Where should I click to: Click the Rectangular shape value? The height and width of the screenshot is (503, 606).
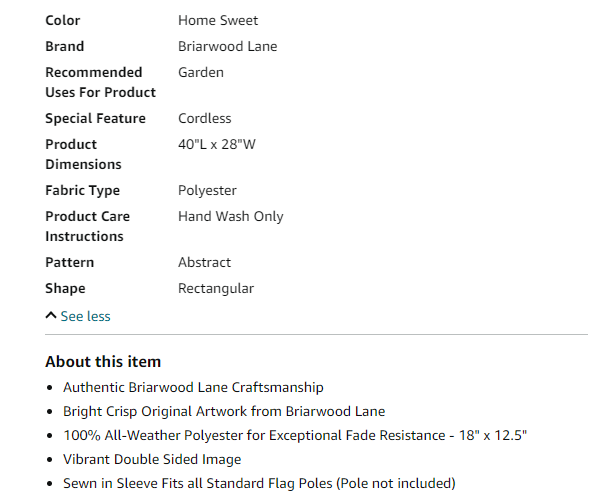point(216,288)
